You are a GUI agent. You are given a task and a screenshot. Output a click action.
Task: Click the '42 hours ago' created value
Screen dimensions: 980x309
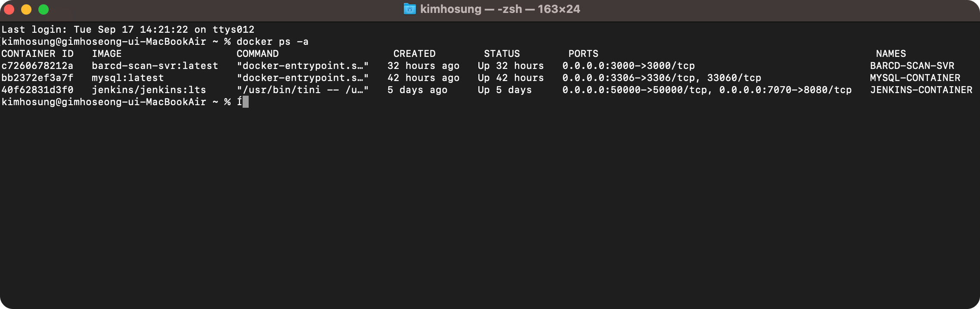(424, 78)
